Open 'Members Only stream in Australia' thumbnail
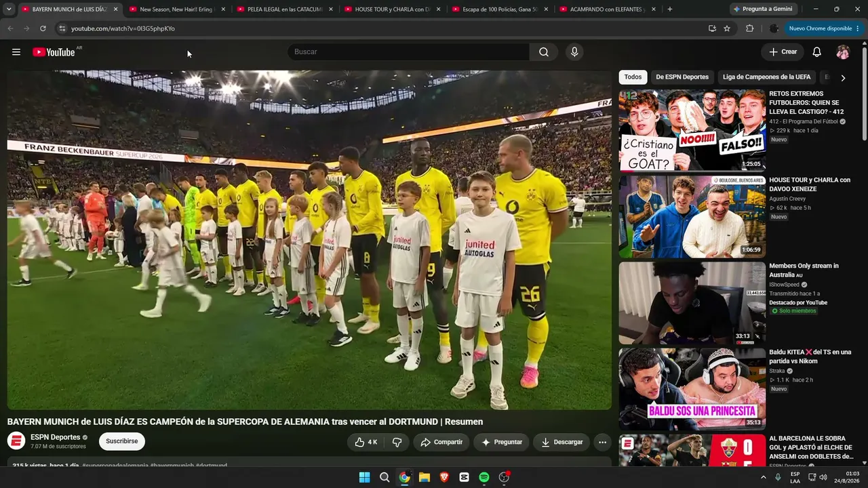This screenshot has width=868, height=488. (692, 302)
